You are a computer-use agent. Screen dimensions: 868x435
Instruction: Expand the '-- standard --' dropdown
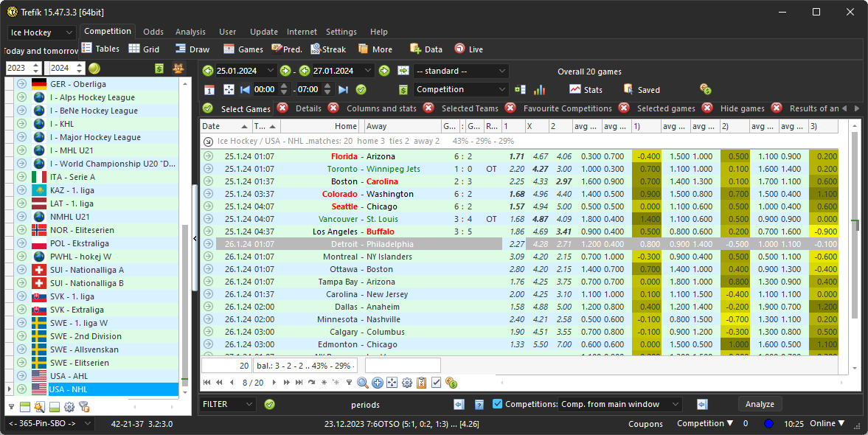pos(461,71)
